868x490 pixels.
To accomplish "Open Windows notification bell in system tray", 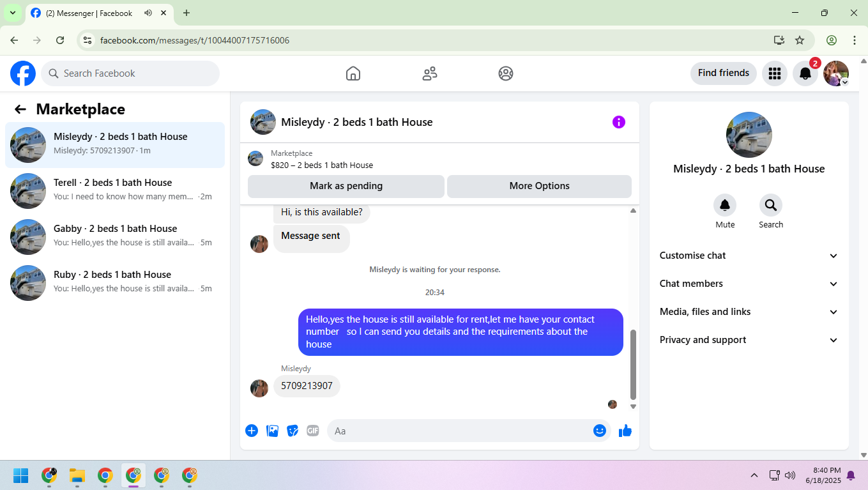I will 851,475.
